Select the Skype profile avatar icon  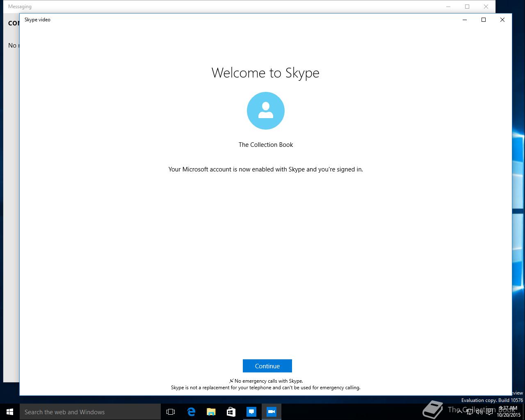click(x=266, y=111)
